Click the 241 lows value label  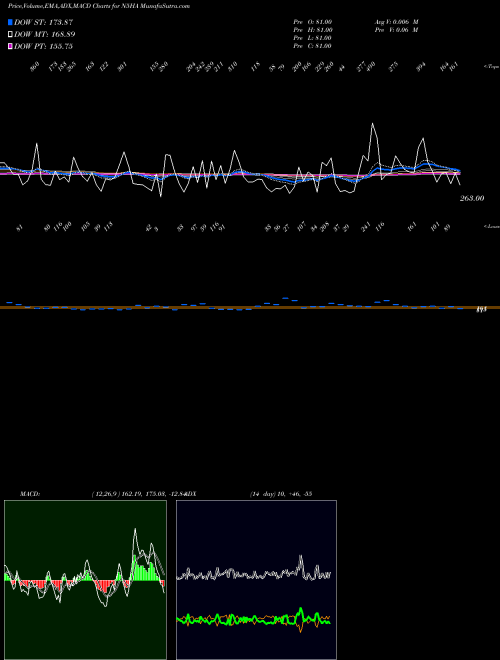tap(366, 227)
